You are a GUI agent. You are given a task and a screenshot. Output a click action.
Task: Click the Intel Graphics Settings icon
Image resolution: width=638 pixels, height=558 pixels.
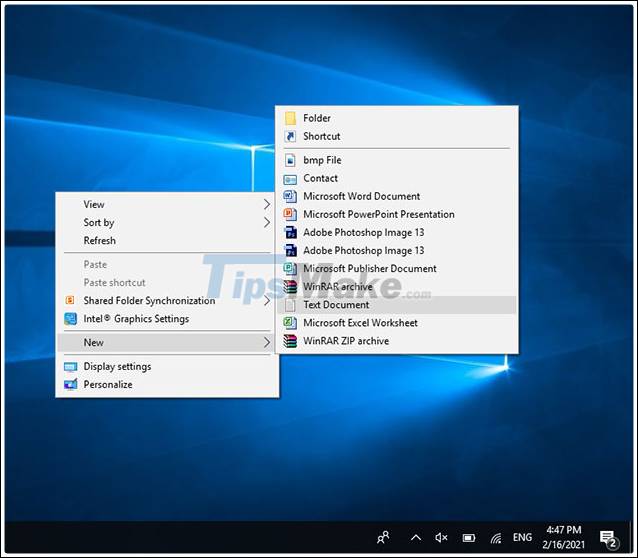click(x=70, y=319)
